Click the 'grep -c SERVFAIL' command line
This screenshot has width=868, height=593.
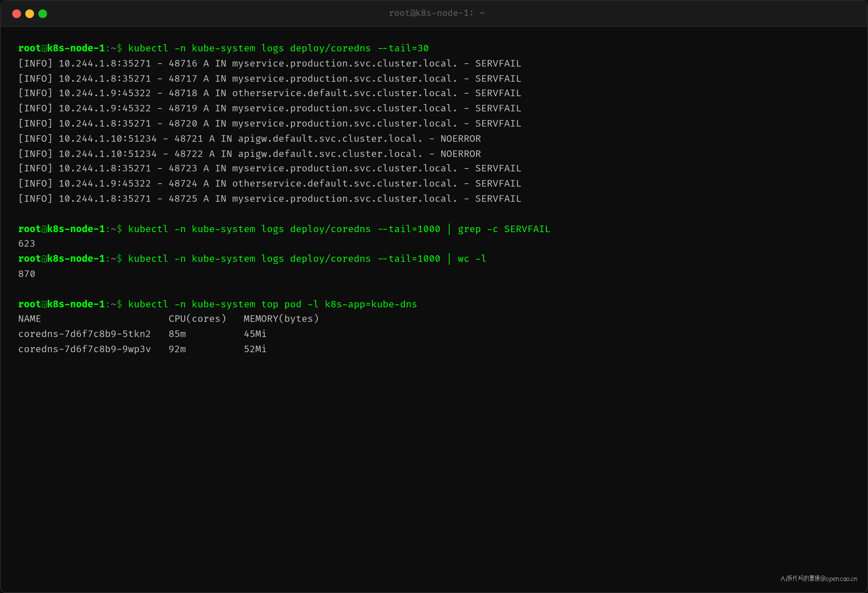click(284, 229)
